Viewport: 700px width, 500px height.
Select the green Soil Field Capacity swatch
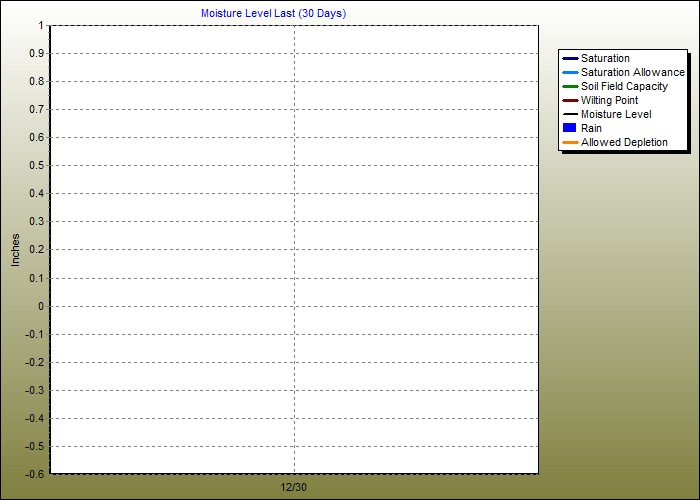click(x=570, y=87)
